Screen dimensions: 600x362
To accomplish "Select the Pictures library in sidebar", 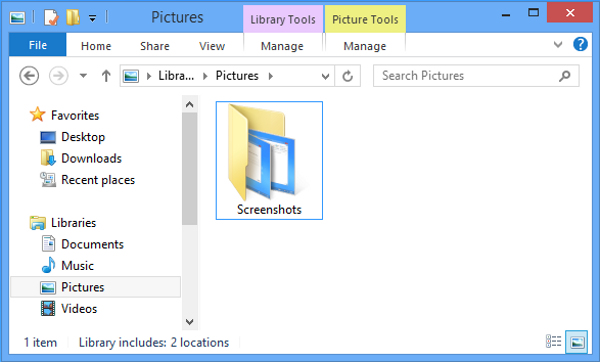I will (95, 287).
